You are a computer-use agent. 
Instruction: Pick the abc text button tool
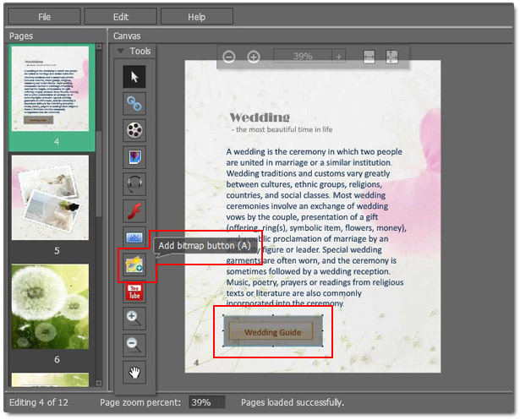pos(134,237)
